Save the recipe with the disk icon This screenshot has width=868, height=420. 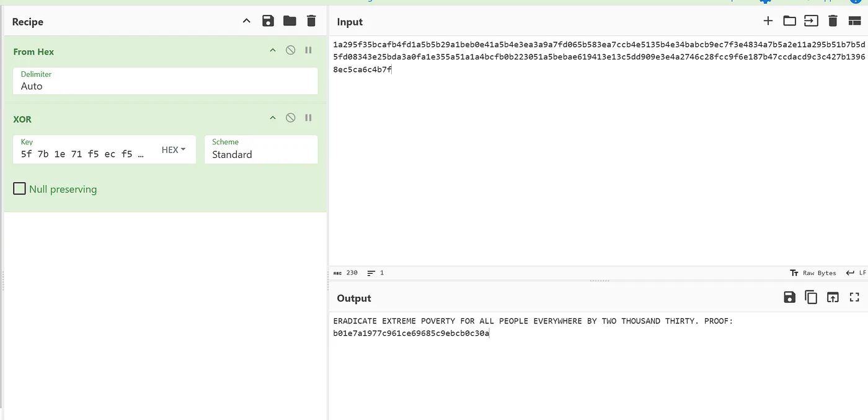[x=268, y=21]
